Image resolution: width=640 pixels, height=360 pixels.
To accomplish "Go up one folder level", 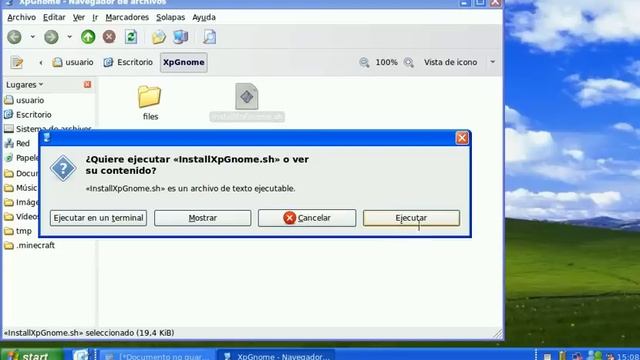I will [x=88, y=37].
